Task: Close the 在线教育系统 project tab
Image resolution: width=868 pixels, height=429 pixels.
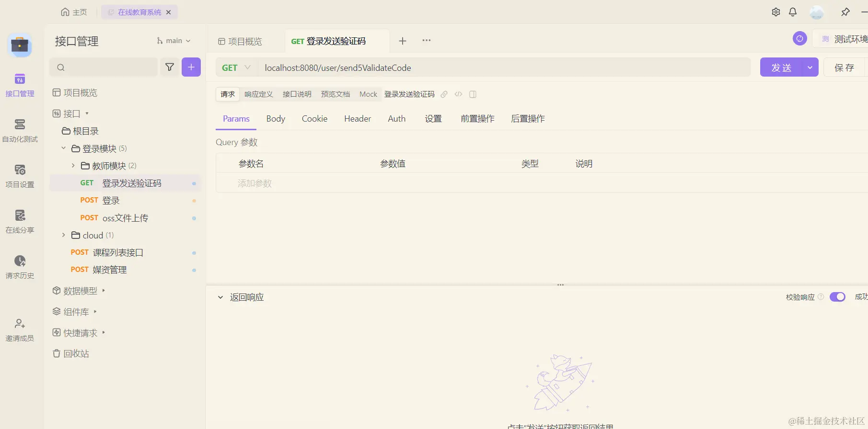Action: pyautogui.click(x=169, y=12)
